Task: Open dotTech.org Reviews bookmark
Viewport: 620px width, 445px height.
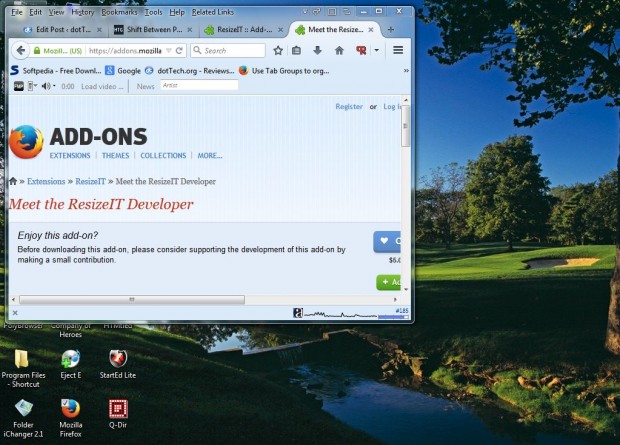Action: pos(189,71)
